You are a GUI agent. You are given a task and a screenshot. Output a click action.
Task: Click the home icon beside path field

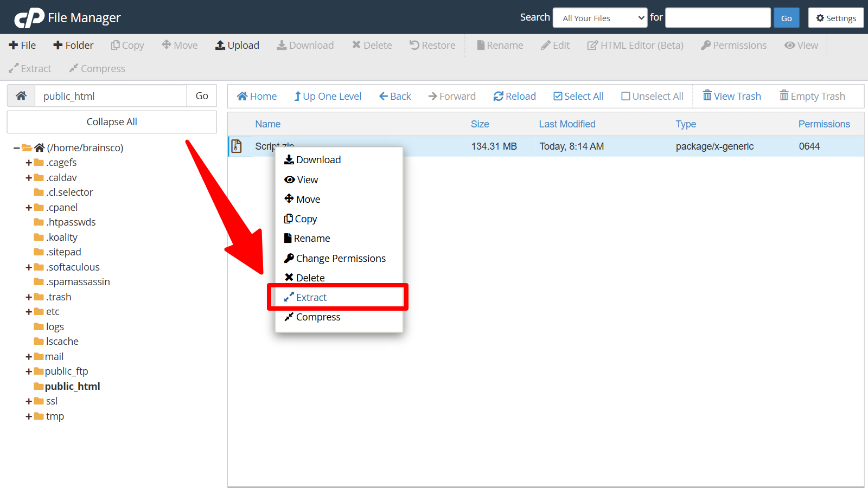[21, 96]
